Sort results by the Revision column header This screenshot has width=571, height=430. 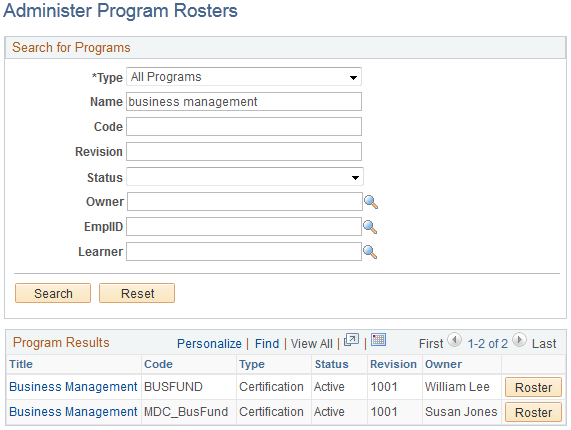[x=393, y=364]
